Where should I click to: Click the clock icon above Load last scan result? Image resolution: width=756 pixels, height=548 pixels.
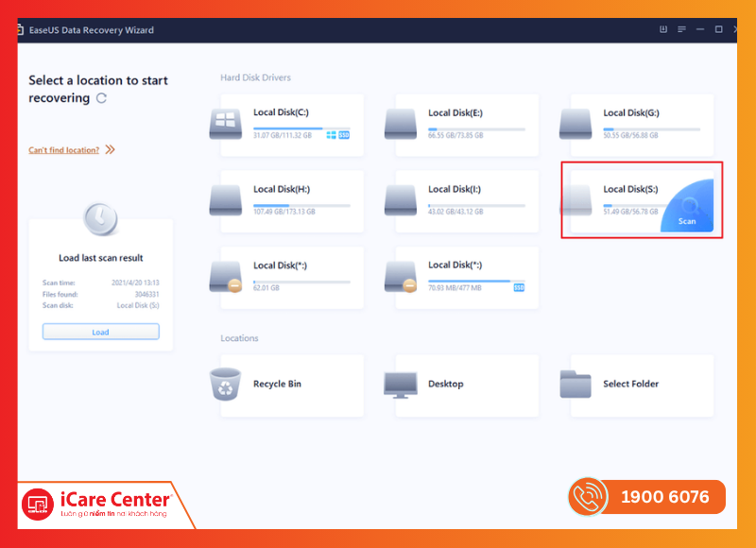point(100,219)
